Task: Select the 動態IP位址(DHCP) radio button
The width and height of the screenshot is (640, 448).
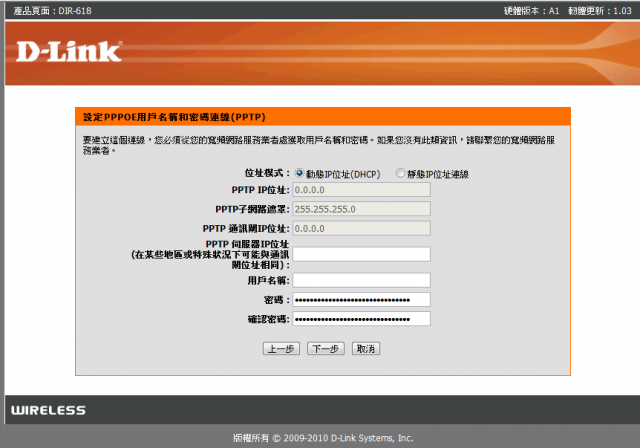Action: (300, 173)
